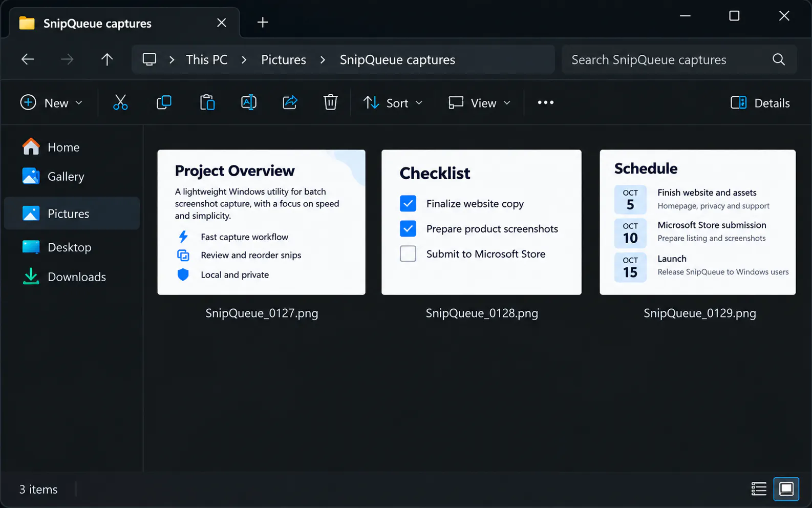
Task: Click the Copy icon in toolbar
Action: 164,102
